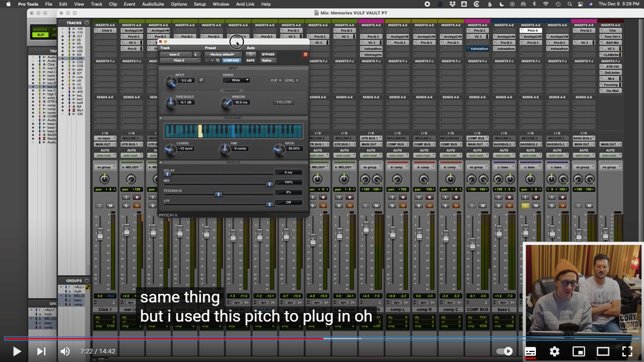
Task: Toggle automation SAFE on the plug-in
Action: click(251, 61)
